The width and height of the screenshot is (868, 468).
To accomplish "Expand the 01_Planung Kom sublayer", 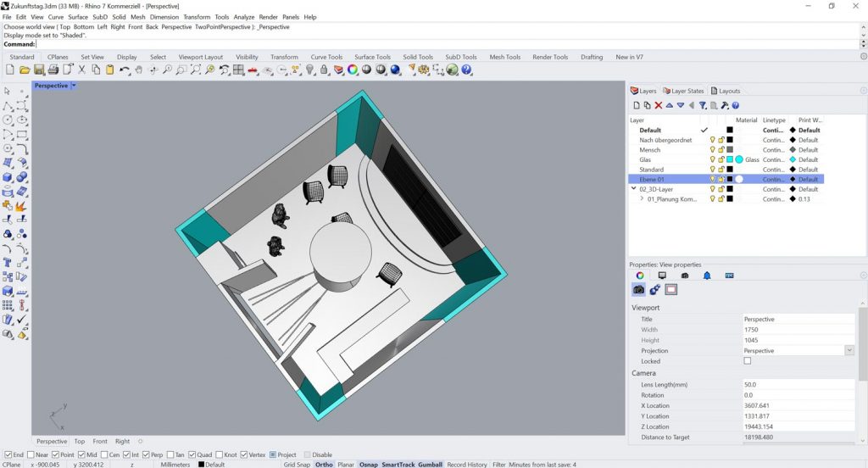I will [642, 199].
